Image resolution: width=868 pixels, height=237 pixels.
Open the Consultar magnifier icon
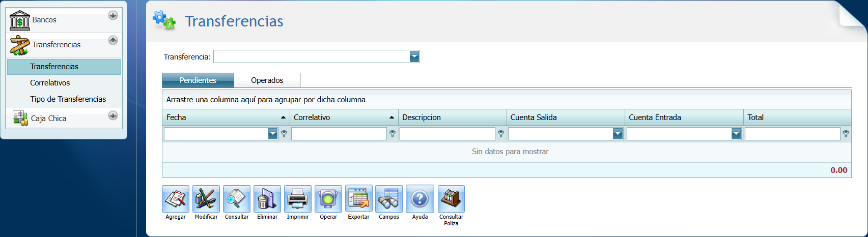(237, 198)
